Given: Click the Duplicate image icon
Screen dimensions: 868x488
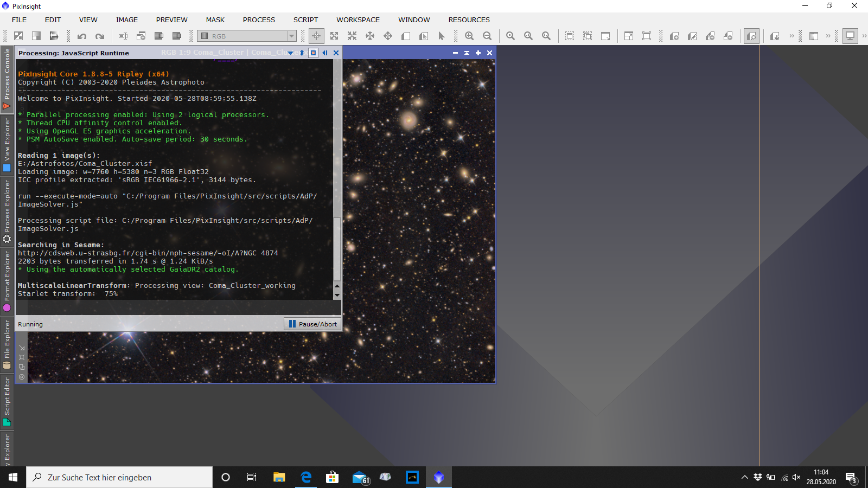Looking at the screenshot, I should pos(141,36).
